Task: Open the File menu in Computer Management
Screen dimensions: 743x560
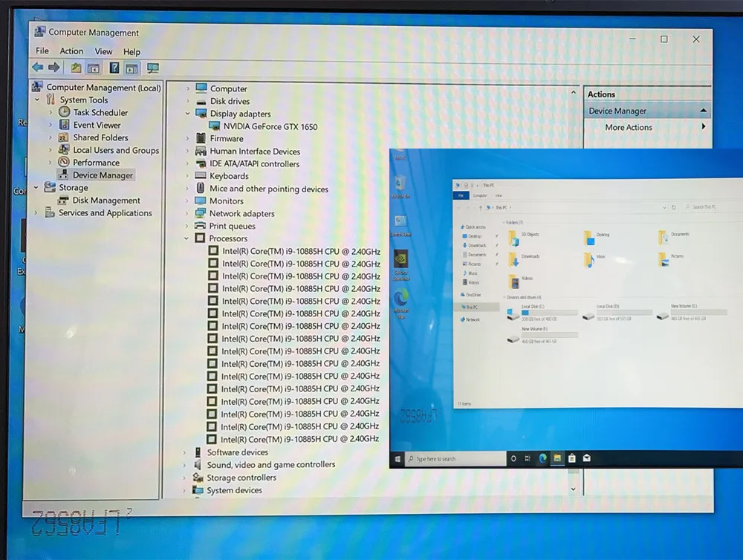Action: tap(42, 51)
